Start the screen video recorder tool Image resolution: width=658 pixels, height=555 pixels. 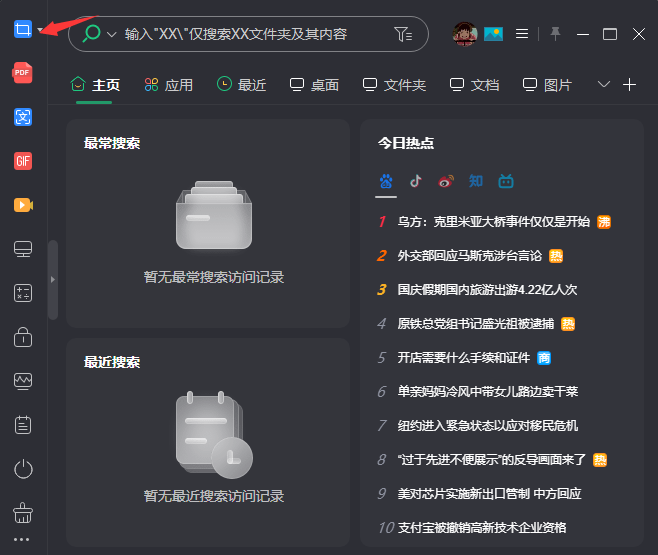point(23,205)
